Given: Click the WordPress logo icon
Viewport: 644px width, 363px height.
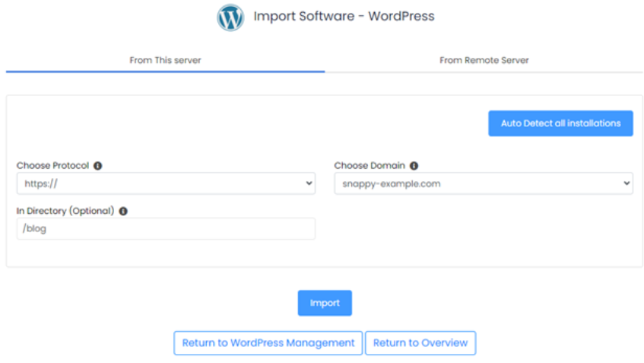Looking at the screenshot, I should [x=230, y=18].
